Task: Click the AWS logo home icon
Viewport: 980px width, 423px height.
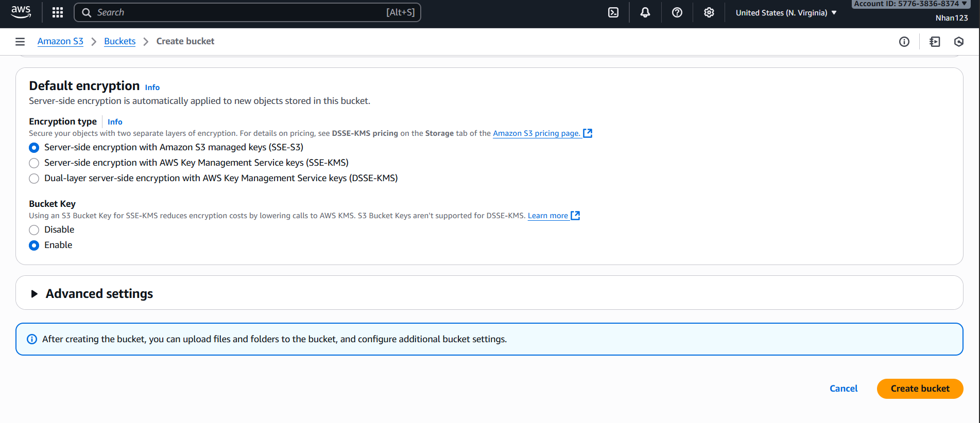Action: click(21, 12)
